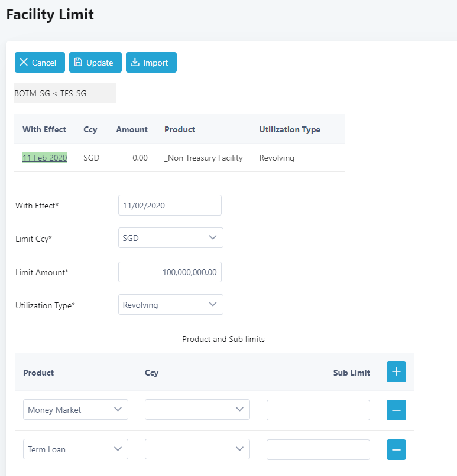Open the Limit Ccy dropdown showing SGD
The height and width of the screenshot is (476, 457).
170,238
